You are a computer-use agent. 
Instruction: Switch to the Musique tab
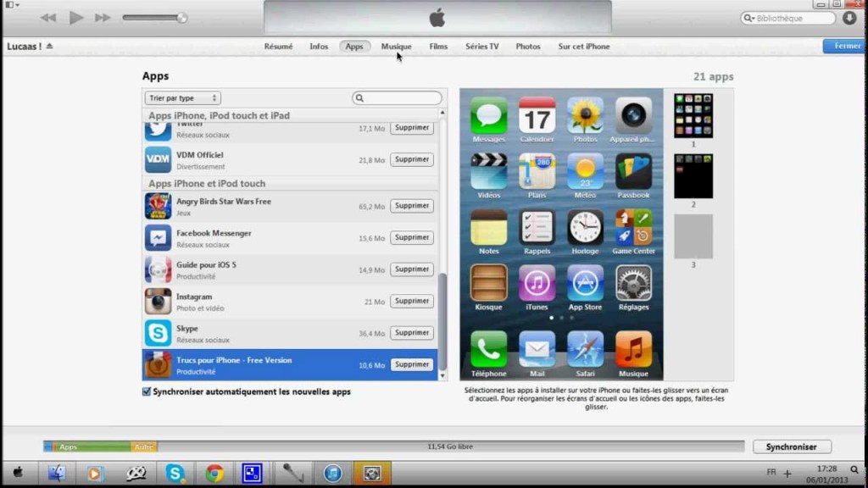pyautogui.click(x=396, y=47)
